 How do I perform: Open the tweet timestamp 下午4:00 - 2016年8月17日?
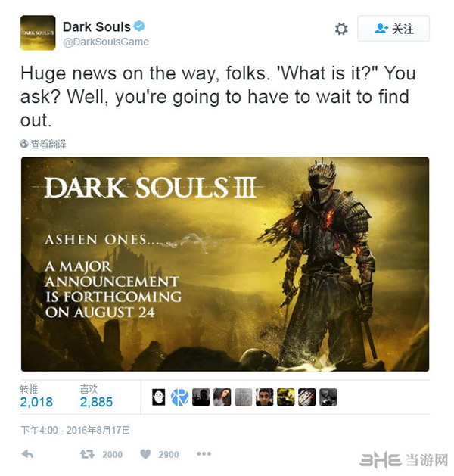(x=76, y=430)
